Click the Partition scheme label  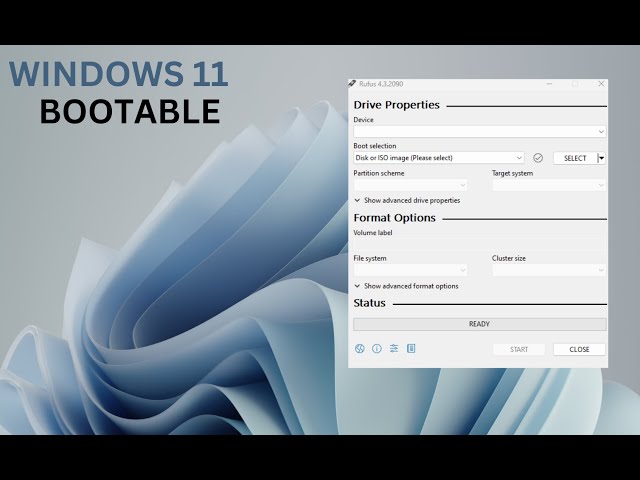[x=379, y=173]
